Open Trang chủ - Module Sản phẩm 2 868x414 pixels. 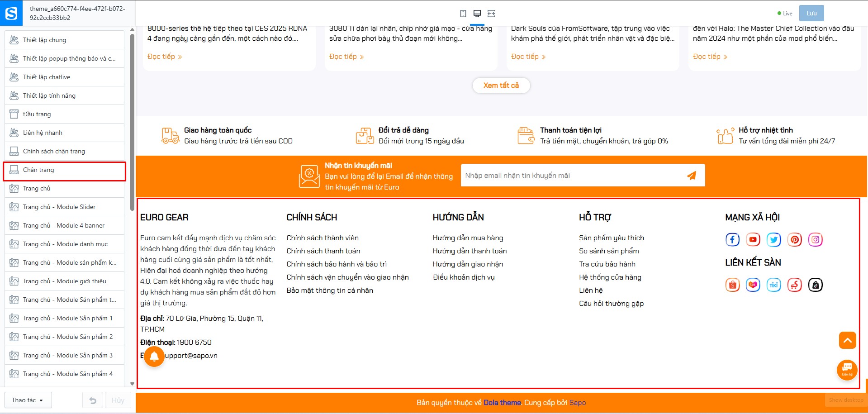pyautogui.click(x=64, y=337)
